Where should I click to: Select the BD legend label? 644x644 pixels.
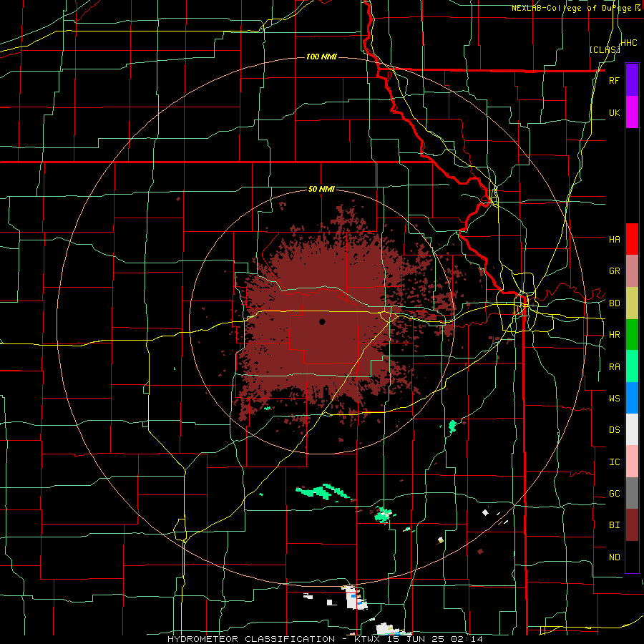pos(614,303)
